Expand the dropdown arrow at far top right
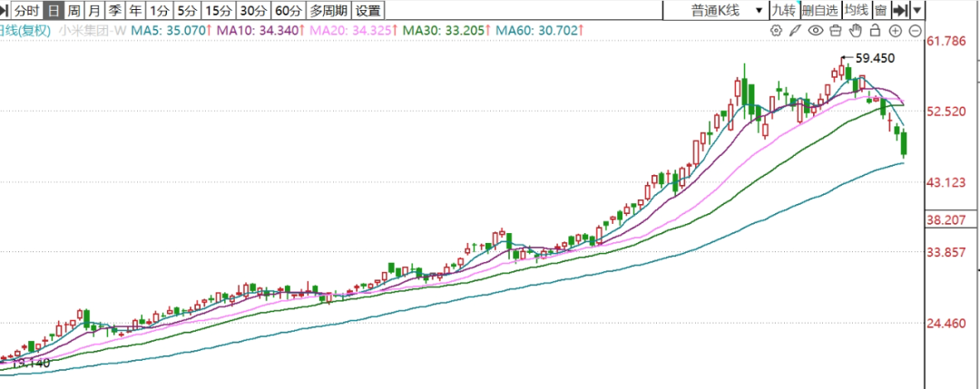The width and height of the screenshot is (980, 389). [x=917, y=11]
